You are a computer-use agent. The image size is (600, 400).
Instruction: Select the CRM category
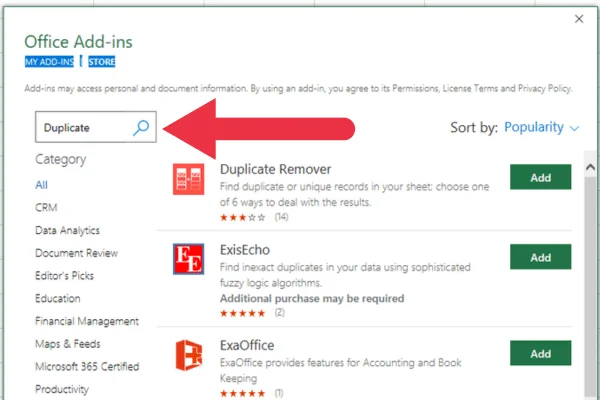[x=46, y=207]
